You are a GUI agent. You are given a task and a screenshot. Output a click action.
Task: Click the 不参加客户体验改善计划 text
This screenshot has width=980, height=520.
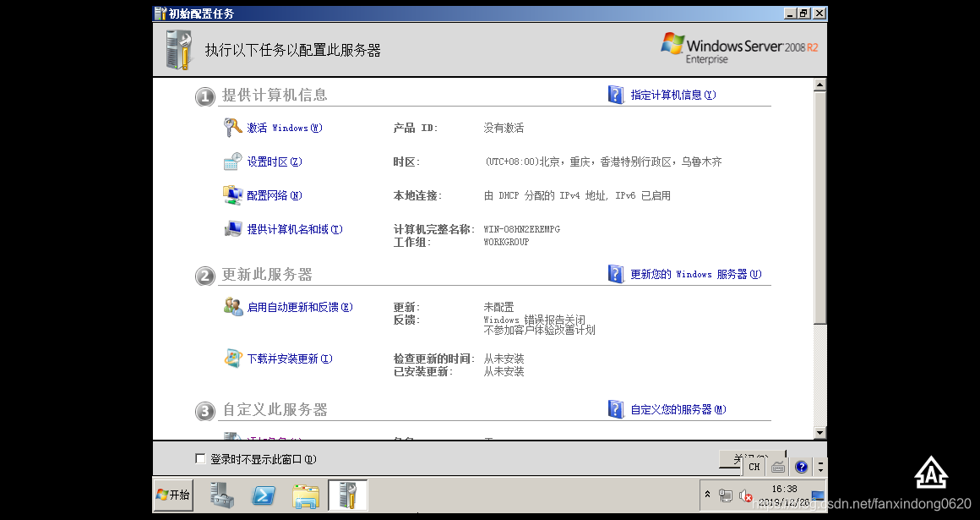539,330
